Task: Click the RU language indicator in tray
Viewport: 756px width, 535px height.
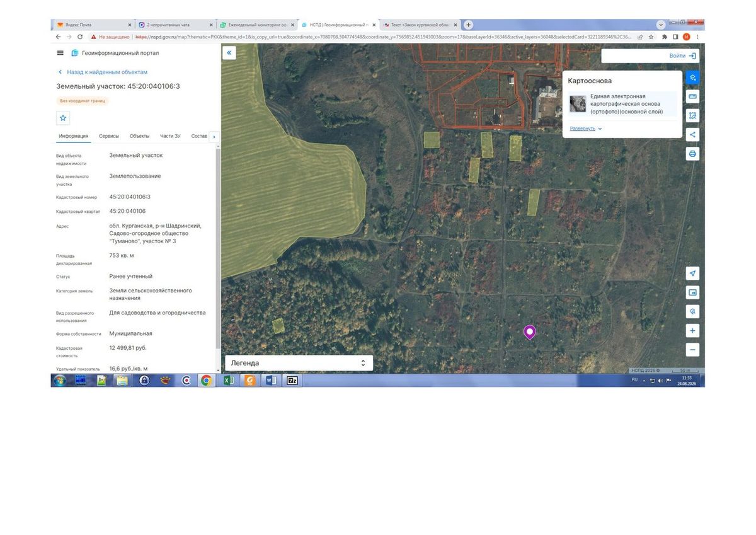Action: [x=634, y=380]
